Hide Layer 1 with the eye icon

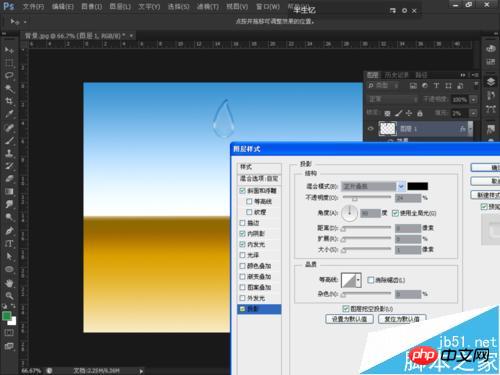tap(370, 129)
